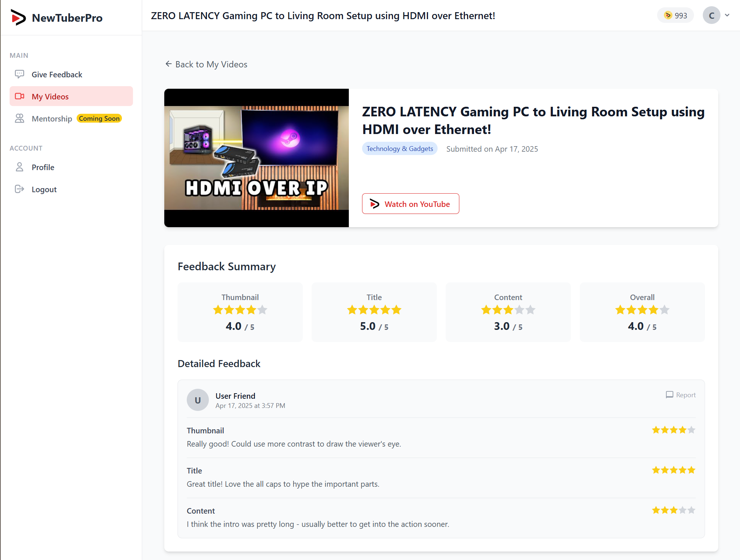Open the user avatar C menu
Viewport: 740px width, 560px height.
point(711,15)
